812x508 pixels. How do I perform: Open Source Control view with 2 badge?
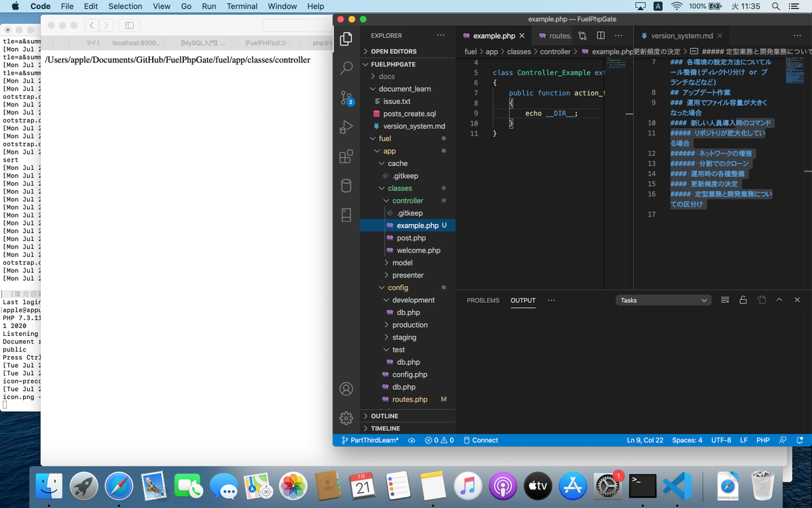click(x=346, y=98)
